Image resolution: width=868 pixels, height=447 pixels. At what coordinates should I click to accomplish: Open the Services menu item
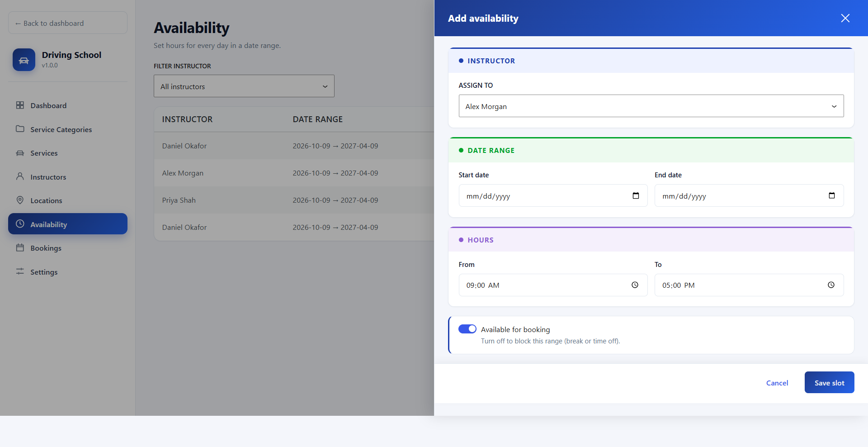coord(68,153)
